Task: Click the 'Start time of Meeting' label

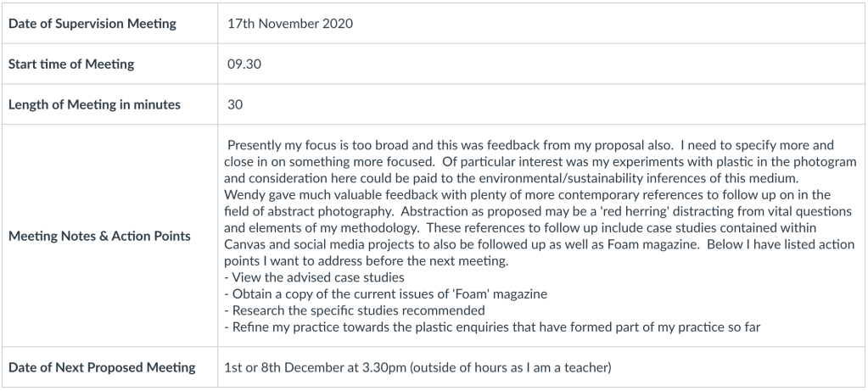Action: click(x=71, y=64)
